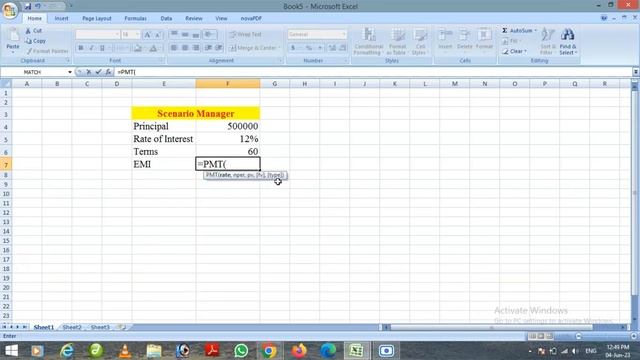Expand the Paste options arrow
The image size is (640, 360).
(x=13, y=52)
